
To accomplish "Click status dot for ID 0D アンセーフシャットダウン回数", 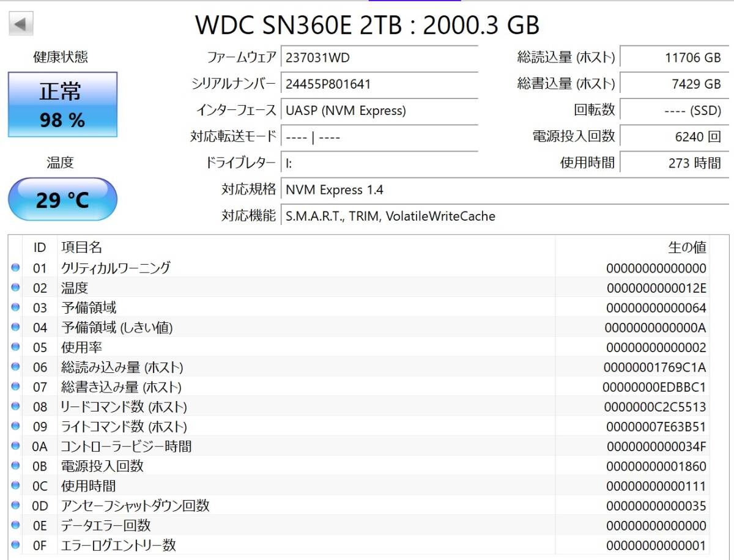I will click(15, 506).
